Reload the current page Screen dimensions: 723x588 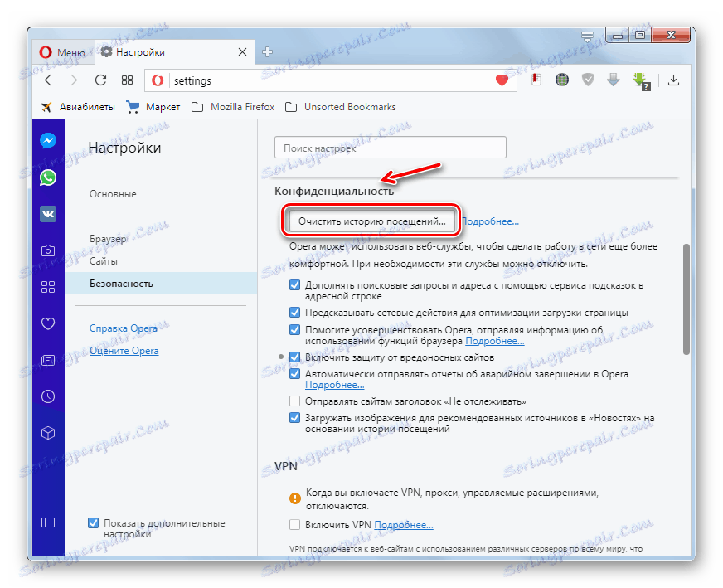coord(100,80)
